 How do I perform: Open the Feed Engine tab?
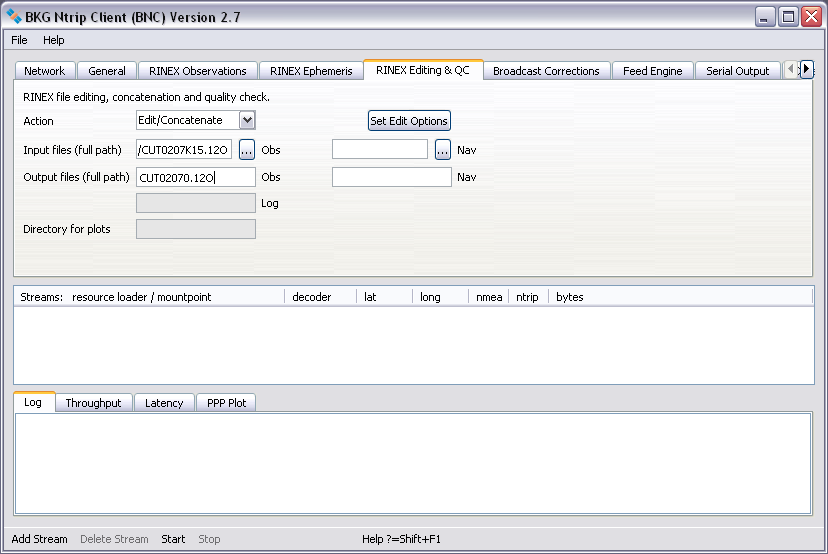coord(652,71)
